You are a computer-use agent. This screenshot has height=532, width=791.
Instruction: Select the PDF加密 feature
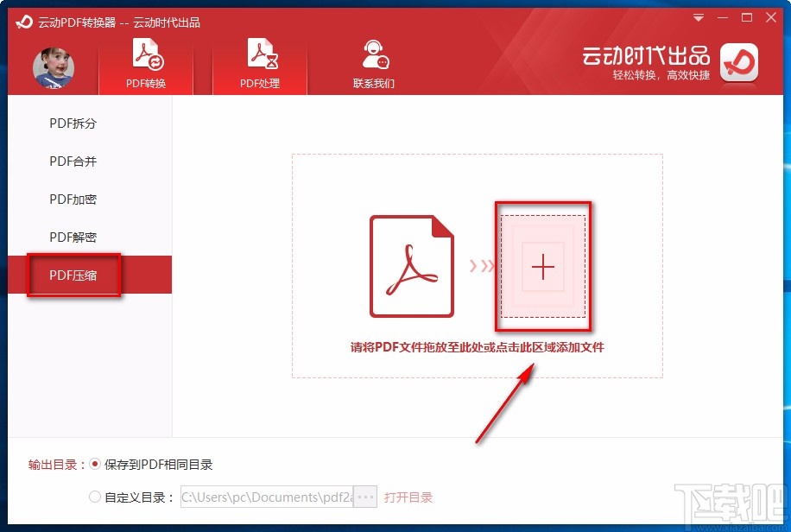pos(73,199)
